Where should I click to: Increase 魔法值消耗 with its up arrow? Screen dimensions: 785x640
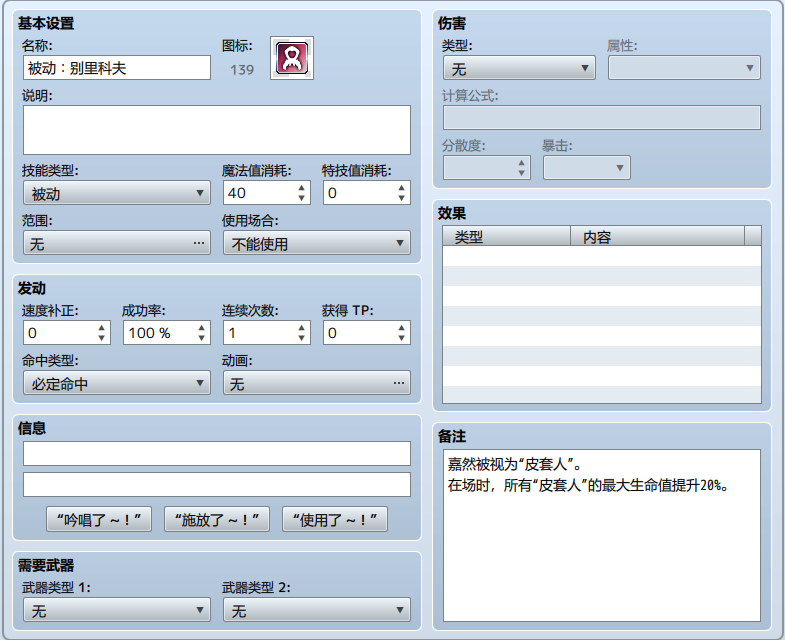coord(301,188)
